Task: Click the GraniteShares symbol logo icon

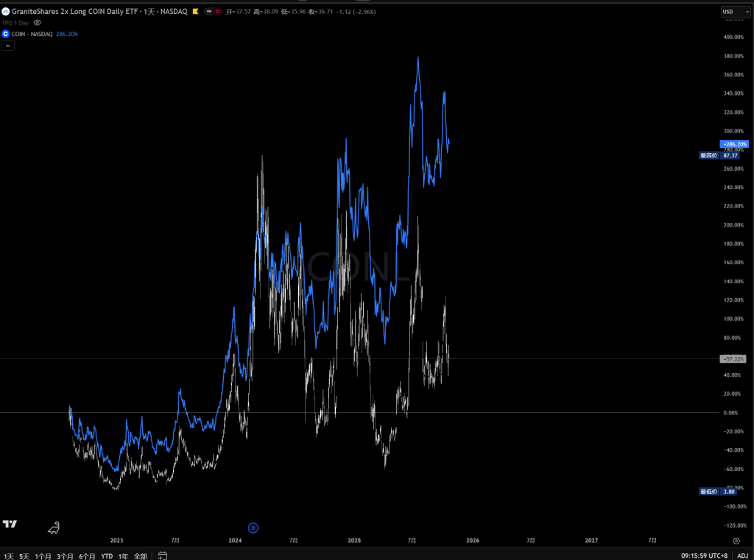Action: [6, 12]
